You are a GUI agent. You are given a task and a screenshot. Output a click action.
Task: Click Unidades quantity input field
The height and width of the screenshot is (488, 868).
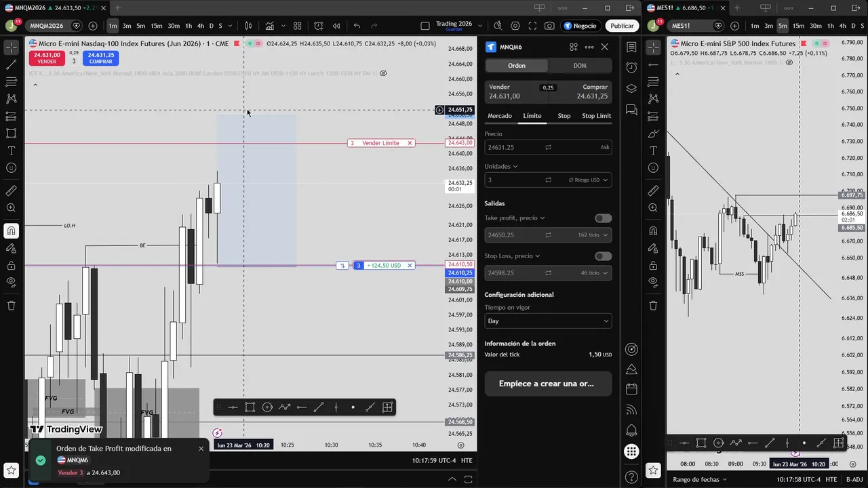point(513,180)
